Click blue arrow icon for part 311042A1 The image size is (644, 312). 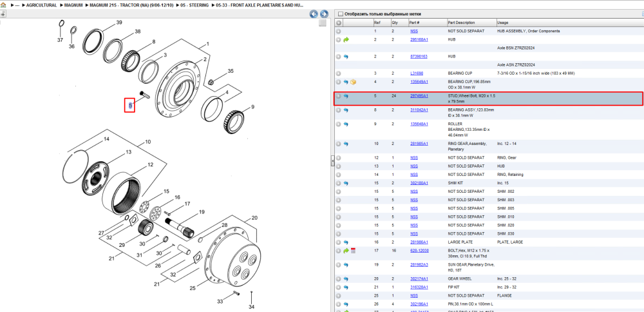[346, 110]
